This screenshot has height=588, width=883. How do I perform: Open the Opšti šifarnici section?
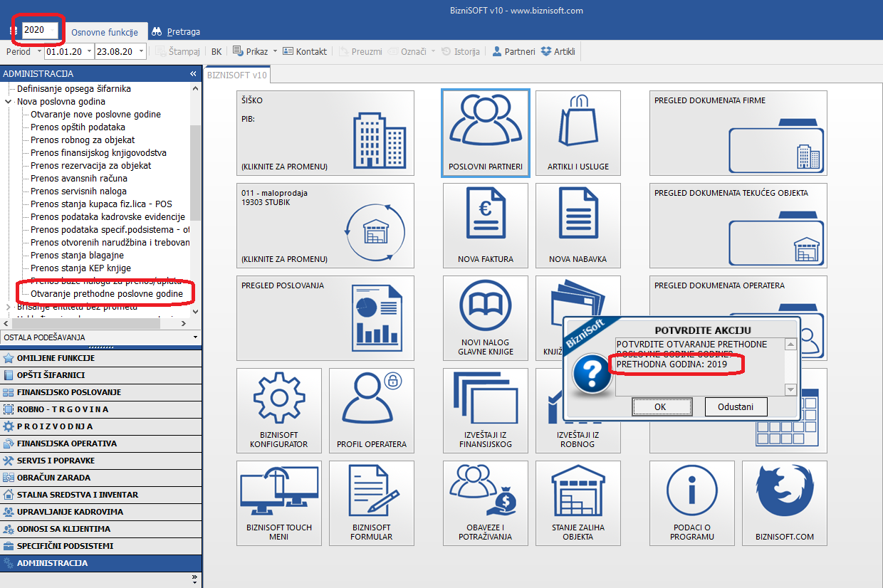point(101,375)
